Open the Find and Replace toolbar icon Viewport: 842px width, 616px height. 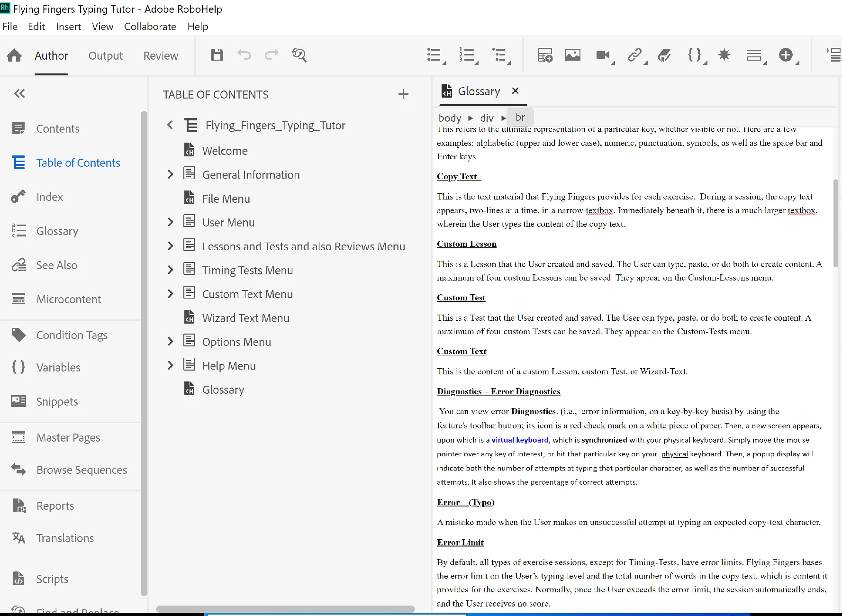click(299, 55)
